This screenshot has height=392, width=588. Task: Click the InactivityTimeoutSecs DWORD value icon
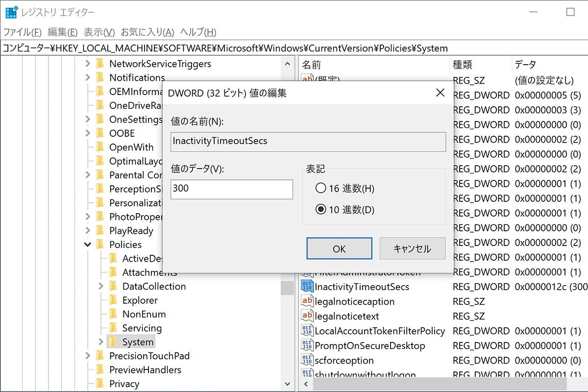[307, 287]
